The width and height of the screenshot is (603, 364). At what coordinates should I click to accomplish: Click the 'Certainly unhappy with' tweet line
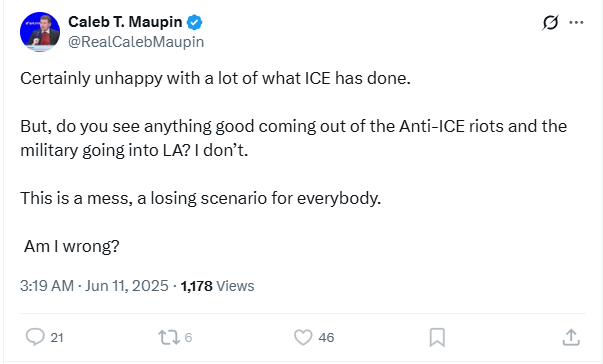click(x=215, y=78)
